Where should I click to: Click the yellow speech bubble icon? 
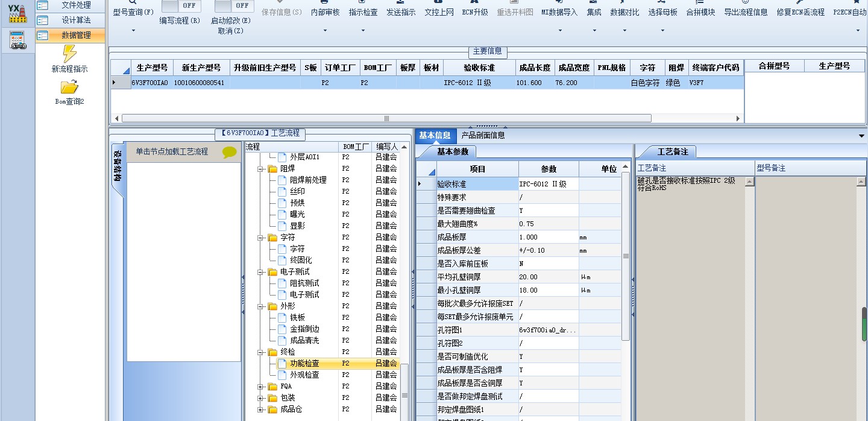(x=230, y=152)
